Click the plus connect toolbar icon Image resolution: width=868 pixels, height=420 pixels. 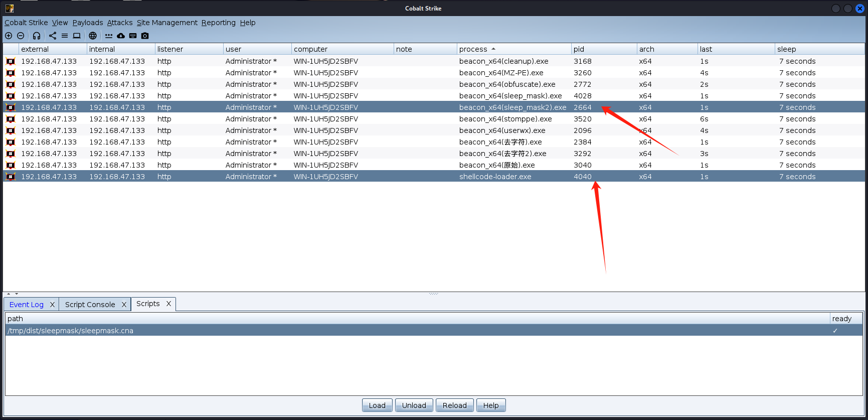click(9, 36)
